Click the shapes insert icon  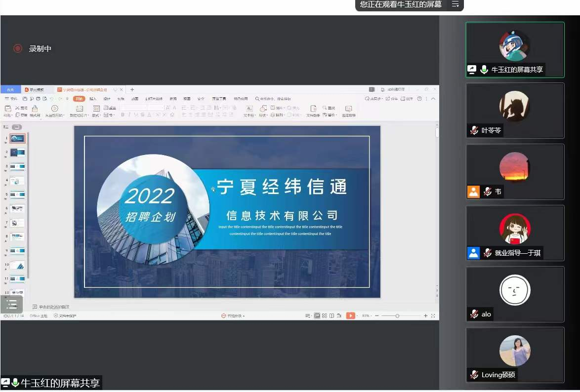264,109
